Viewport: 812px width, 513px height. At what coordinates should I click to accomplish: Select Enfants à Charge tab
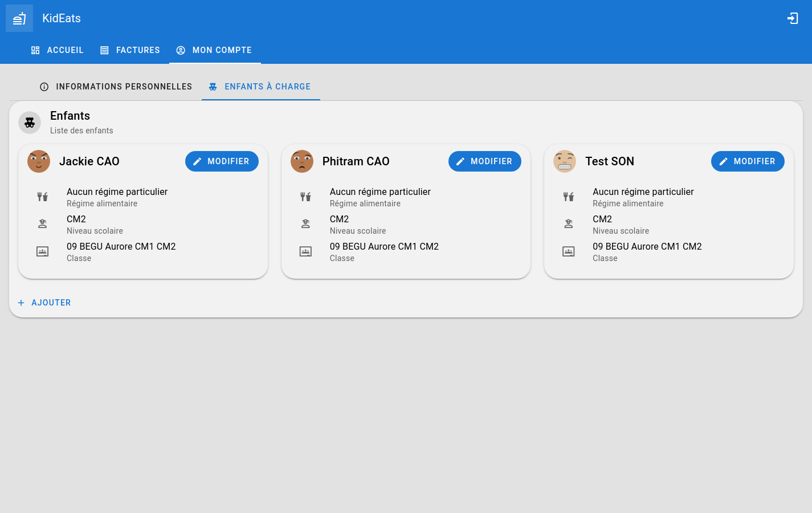click(260, 87)
